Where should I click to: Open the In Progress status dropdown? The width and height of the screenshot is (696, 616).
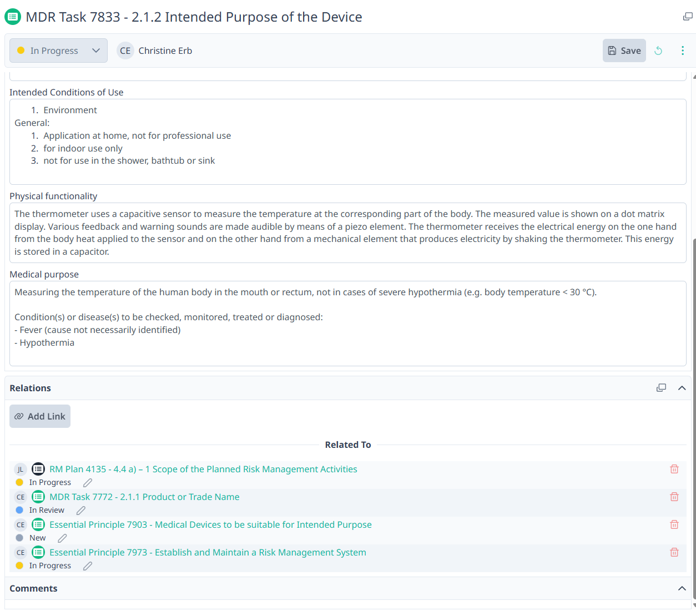click(58, 51)
